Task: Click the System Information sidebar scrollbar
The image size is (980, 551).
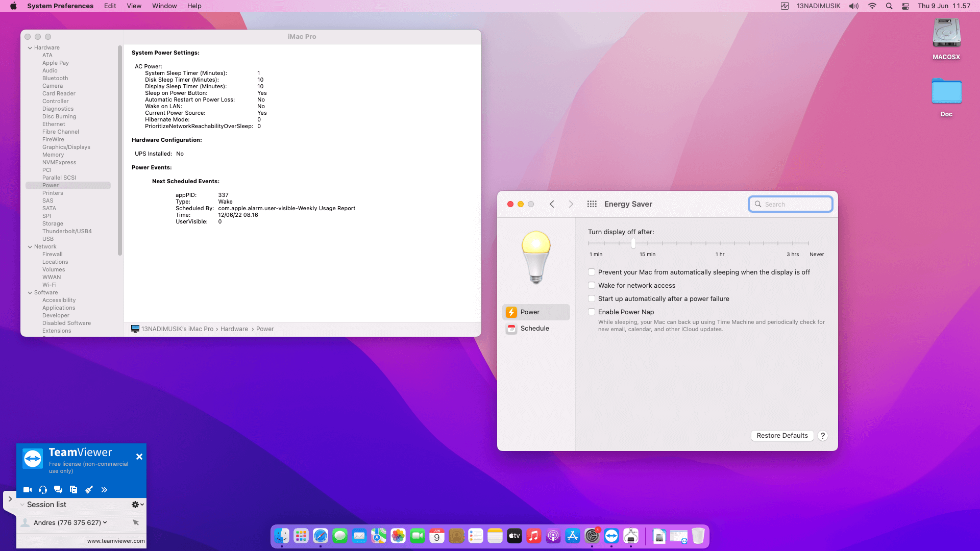Action: 120,151
